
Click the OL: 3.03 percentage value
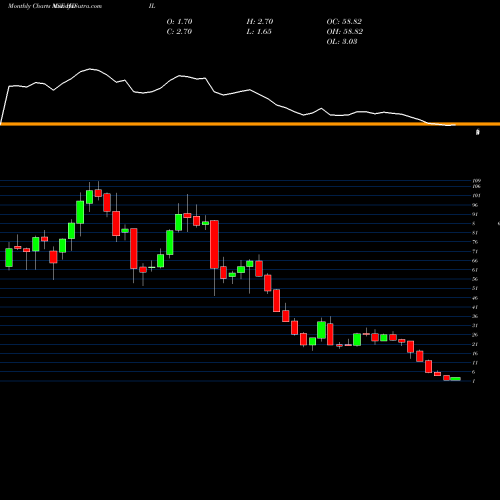[342, 42]
